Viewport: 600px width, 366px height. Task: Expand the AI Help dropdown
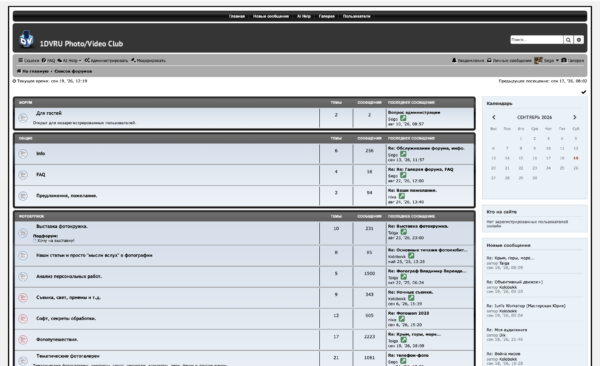(x=69, y=60)
